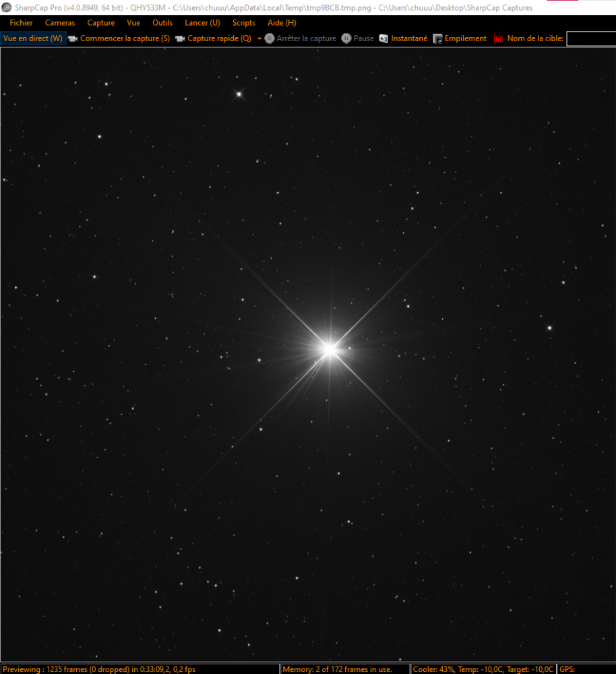Open the Lancer (U) menu
The height and width of the screenshot is (674, 616).
[x=202, y=23]
